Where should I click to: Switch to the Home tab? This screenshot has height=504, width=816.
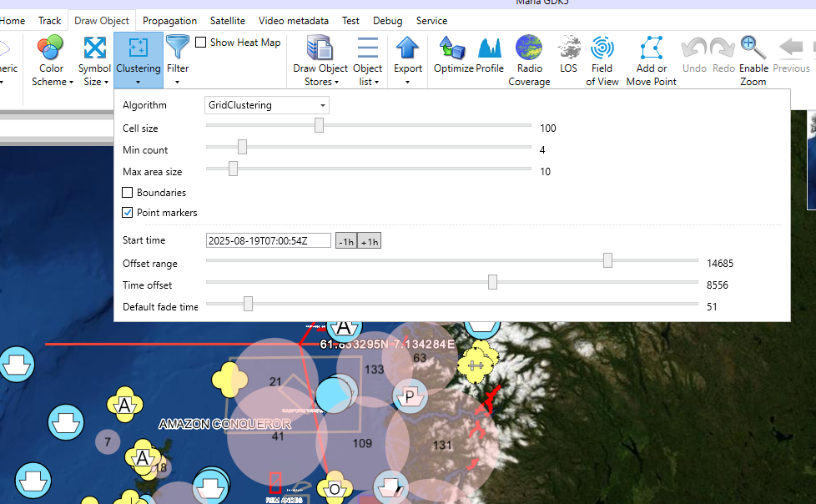pyautogui.click(x=12, y=21)
